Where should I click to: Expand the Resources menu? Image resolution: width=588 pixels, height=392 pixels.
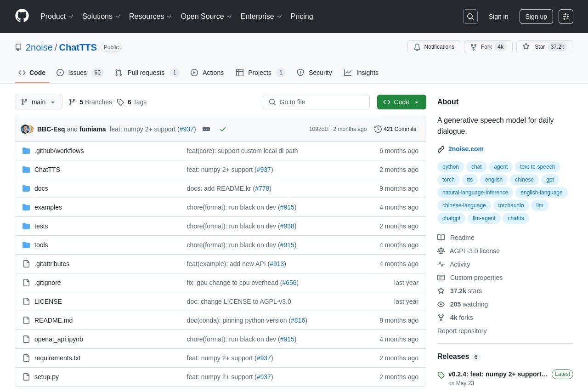[x=151, y=17]
